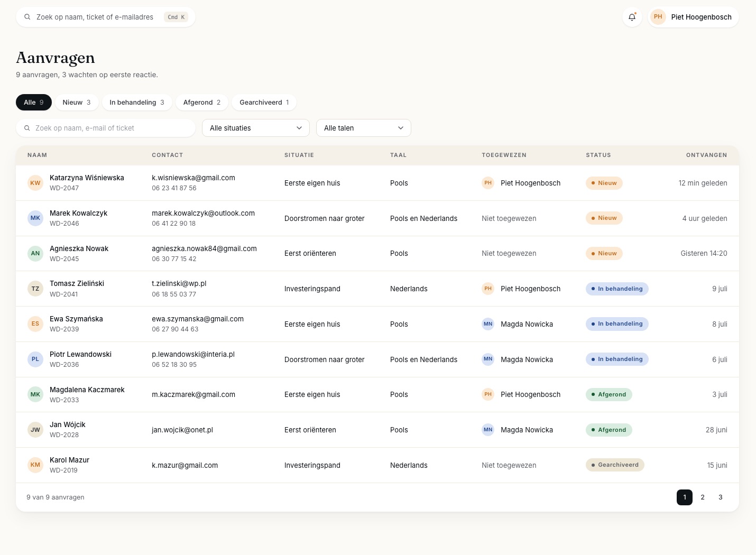This screenshot has height=555, width=756.
Task: Click the Afgerond badge for Jan Wójcik
Action: tap(609, 430)
